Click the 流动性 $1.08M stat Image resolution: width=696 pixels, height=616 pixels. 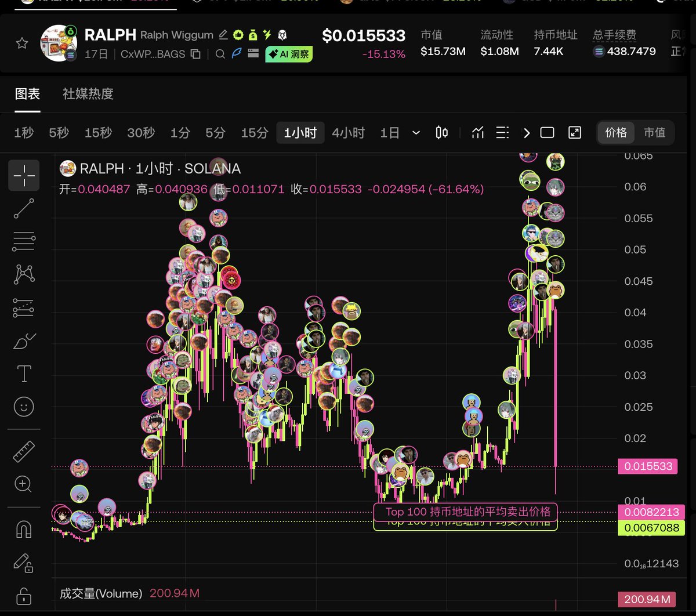pyautogui.click(x=499, y=44)
